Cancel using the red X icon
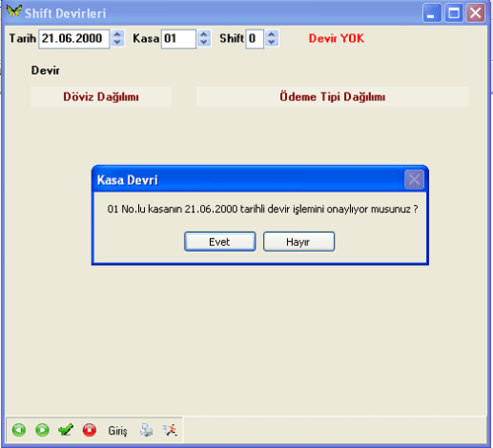493x448 pixels. tap(90, 430)
